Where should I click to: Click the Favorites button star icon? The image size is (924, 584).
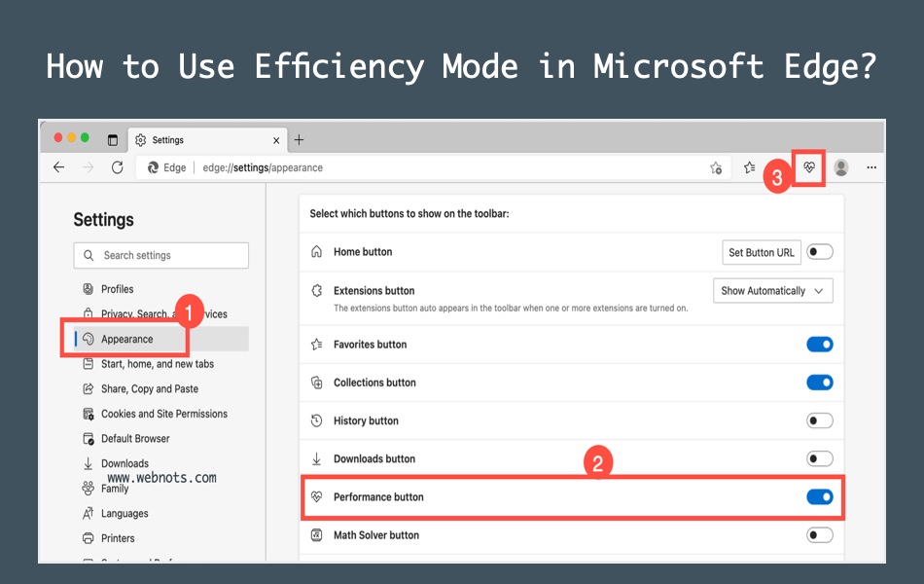point(316,344)
